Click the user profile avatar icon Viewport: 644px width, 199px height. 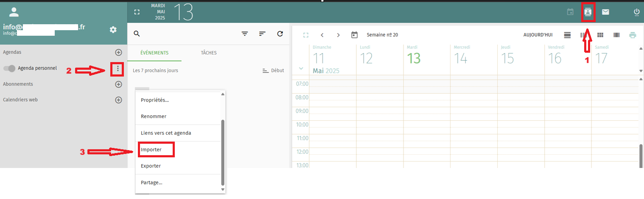point(14,12)
